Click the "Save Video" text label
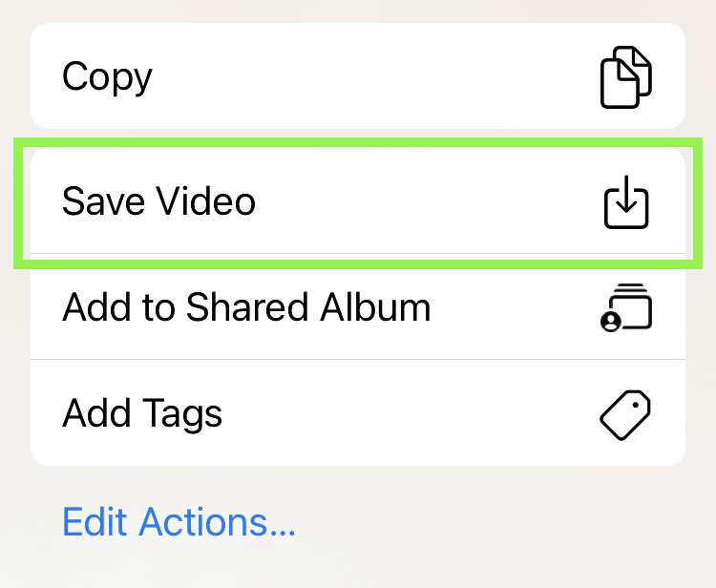The image size is (716, 588). coord(158,202)
